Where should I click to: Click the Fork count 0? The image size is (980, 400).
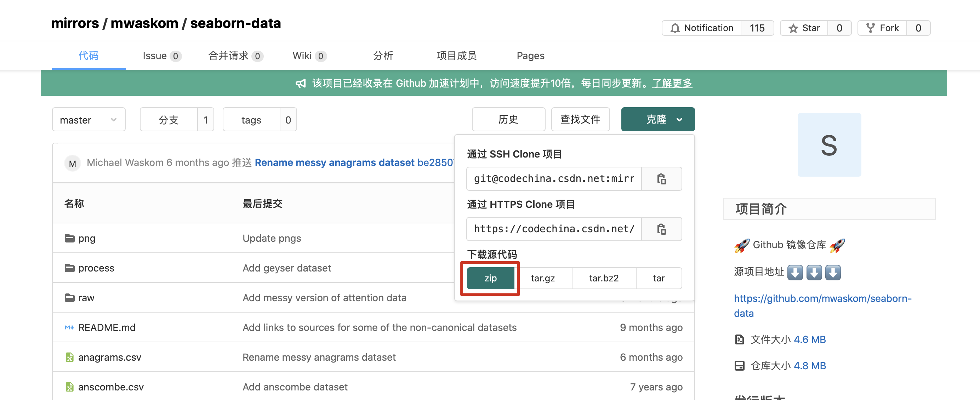point(918,28)
